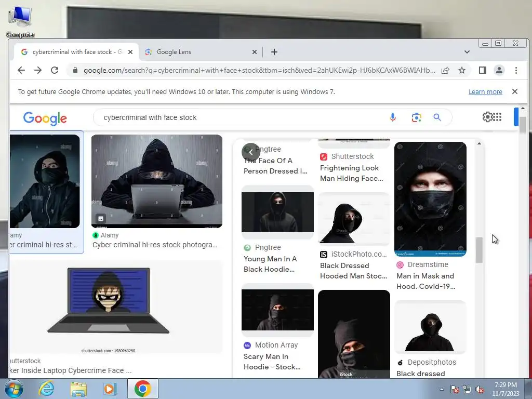The width and height of the screenshot is (532, 399).
Task: Go to the Google logo homepage
Action: click(x=45, y=118)
